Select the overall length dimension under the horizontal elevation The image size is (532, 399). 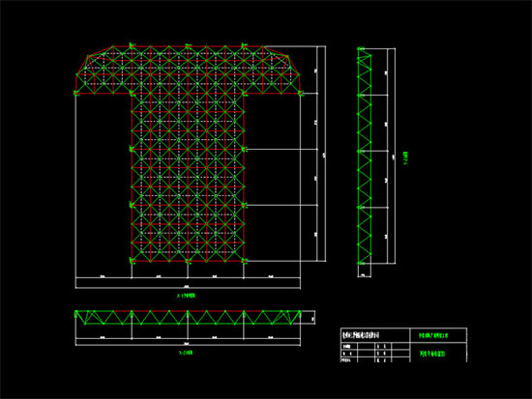[x=188, y=345]
